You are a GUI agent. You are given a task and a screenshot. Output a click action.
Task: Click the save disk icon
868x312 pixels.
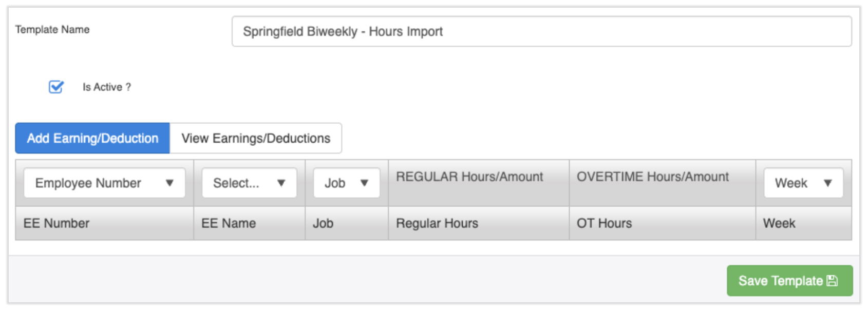pos(832,281)
